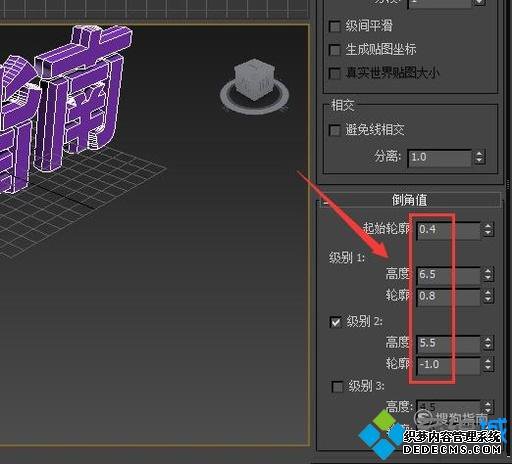
Task: Click the 级别 2 高度 spinner arrows
Action: tap(488, 343)
